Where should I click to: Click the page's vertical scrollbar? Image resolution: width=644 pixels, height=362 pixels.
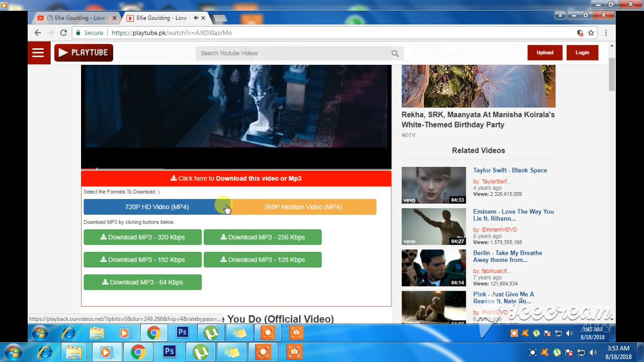pyautogui.click(x=612, y=75)
